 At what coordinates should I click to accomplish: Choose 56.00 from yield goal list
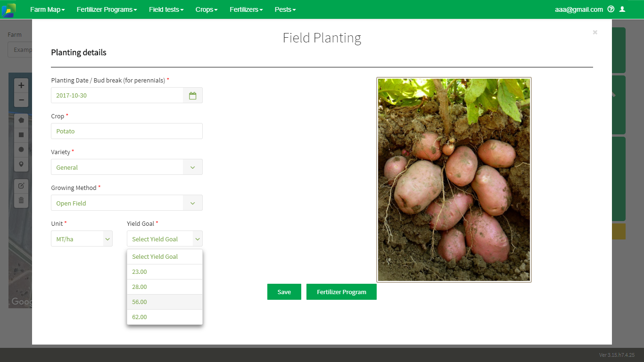coord(165,302)
